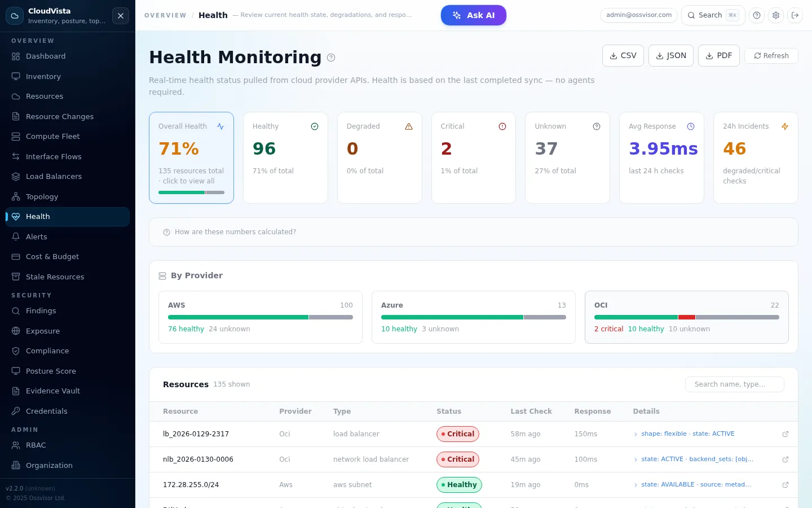
Task: Open the Dashboard sidebar item
Action: point(68,56)
